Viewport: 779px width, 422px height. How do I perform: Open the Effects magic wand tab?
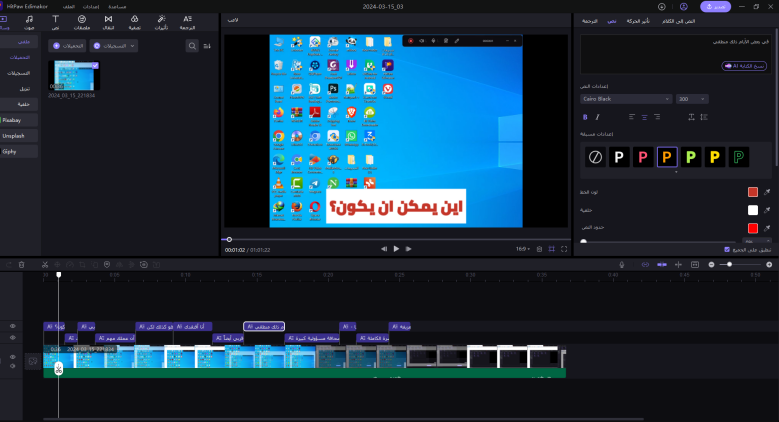(x=160, y=22)
